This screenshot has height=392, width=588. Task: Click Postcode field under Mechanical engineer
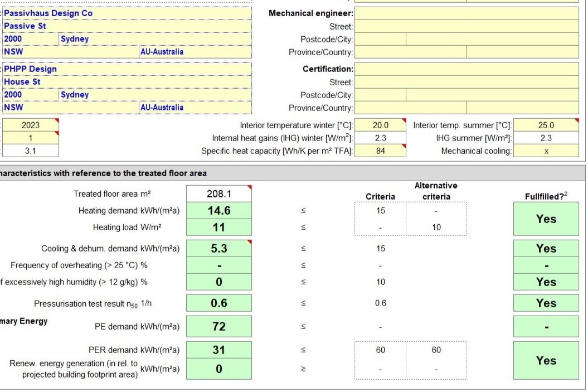tap(380, 39)
